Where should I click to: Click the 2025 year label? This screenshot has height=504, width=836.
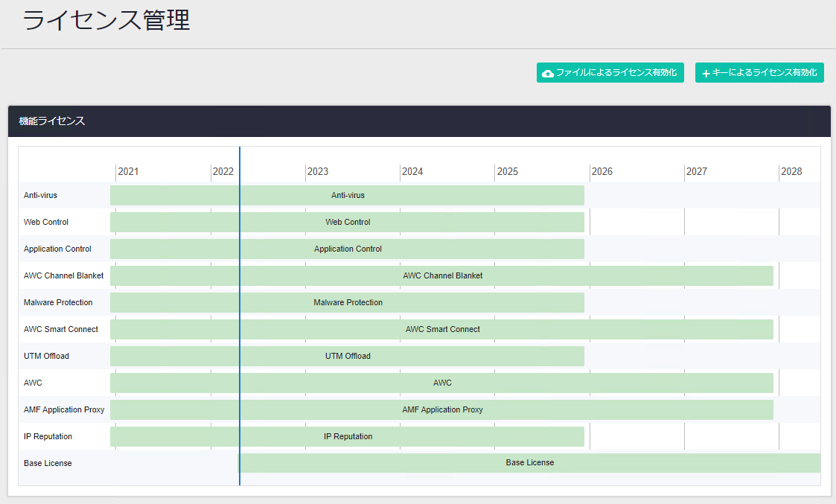(x=508, y=171)
